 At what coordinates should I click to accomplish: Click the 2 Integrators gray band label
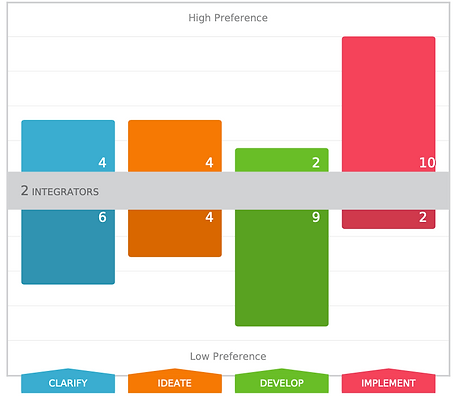coord(60,191)
